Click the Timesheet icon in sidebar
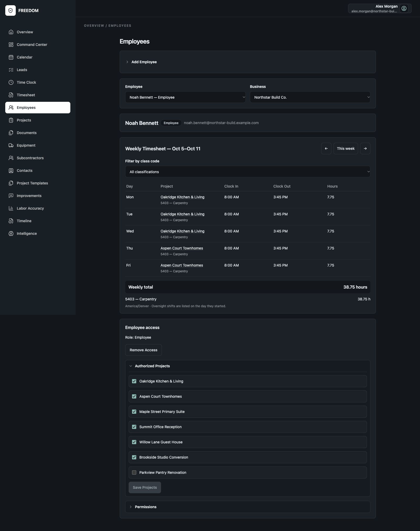The image size is (420, 531). pyautogui.click(x=11, y=95)
